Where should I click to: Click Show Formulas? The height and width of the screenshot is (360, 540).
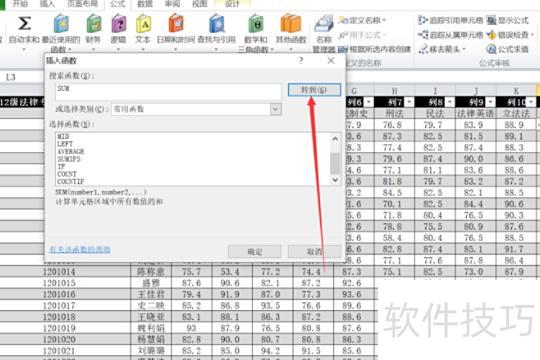(x=508, y=20)
